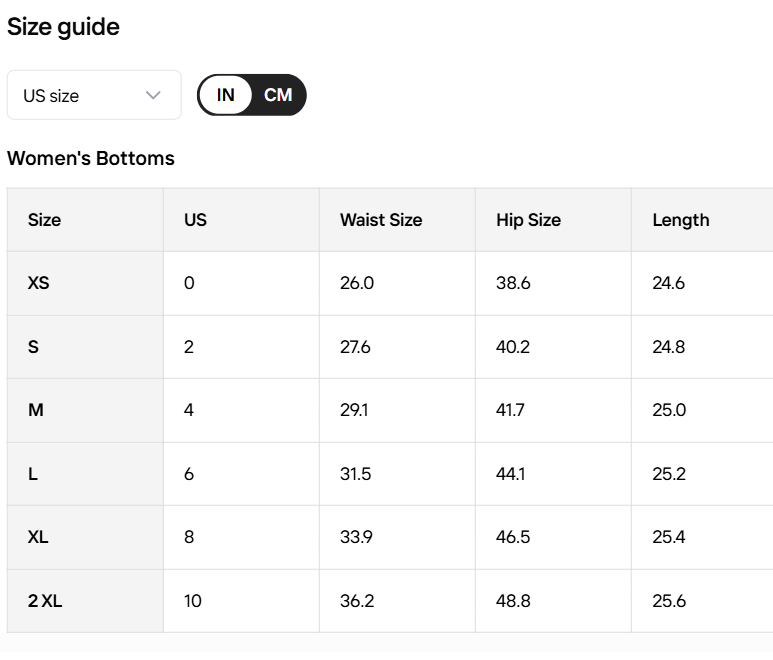Select the M size row label

click(x=35, y=410)
